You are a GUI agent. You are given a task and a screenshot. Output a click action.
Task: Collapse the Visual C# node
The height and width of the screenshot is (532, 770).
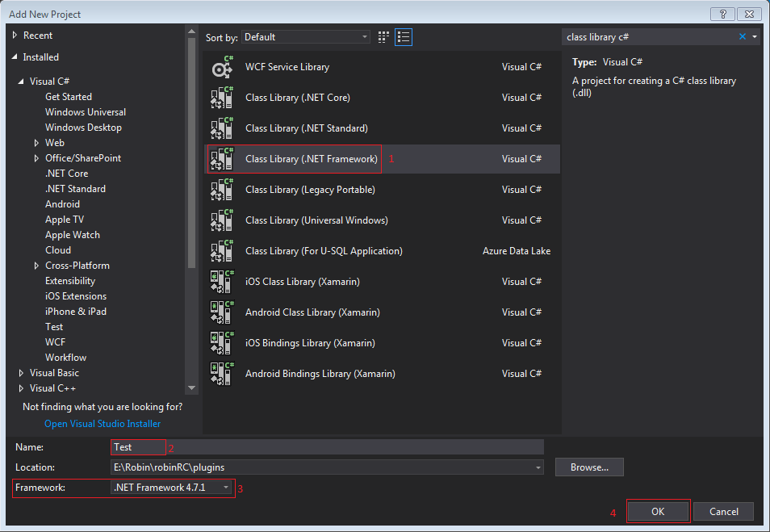[21, 82]
